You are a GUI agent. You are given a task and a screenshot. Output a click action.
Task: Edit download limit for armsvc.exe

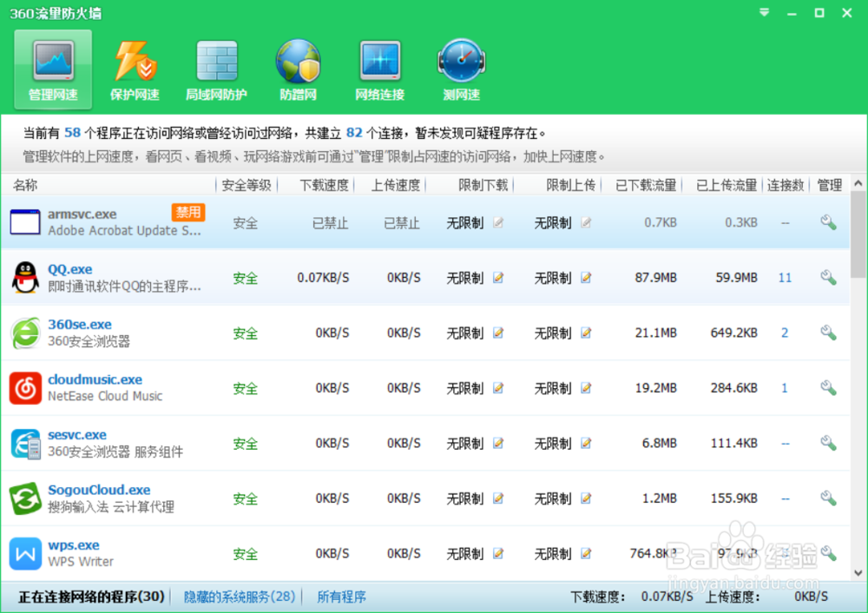[x=498, y=222]
